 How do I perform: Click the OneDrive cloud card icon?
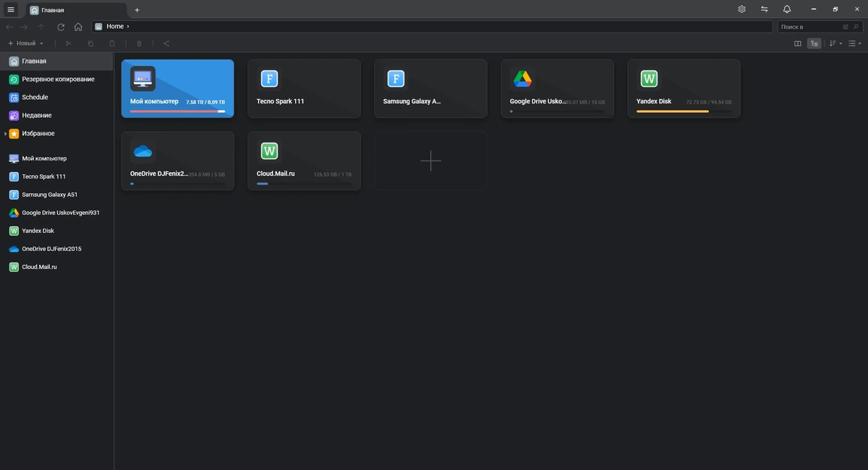coord(142,151)
